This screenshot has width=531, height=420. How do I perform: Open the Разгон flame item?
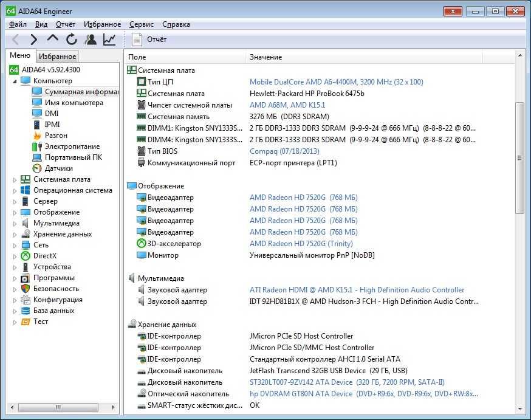click(56, 135)
